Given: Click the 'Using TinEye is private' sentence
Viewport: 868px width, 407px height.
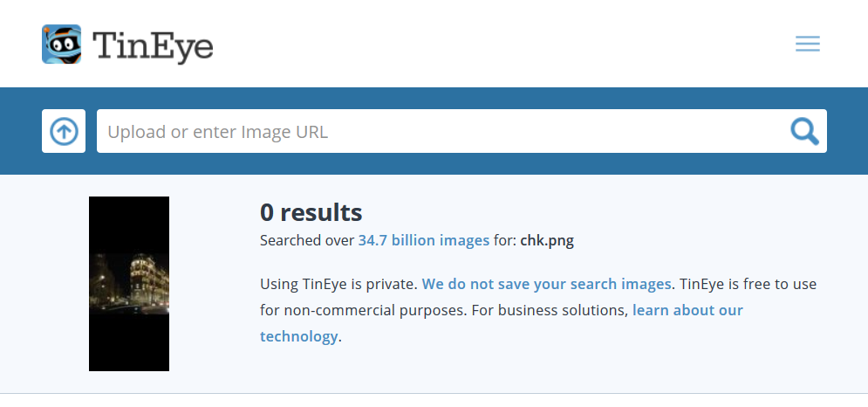Looking at the screenshot, I should coord(338,284).
